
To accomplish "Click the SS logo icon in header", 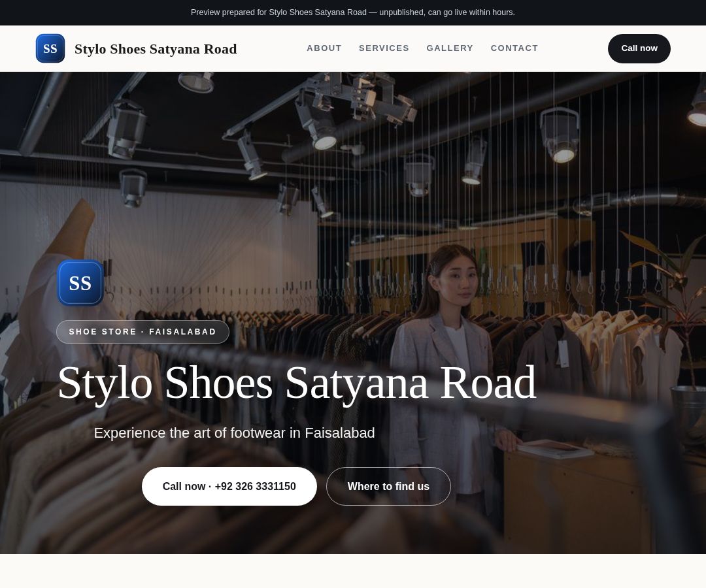I will 50,48.
